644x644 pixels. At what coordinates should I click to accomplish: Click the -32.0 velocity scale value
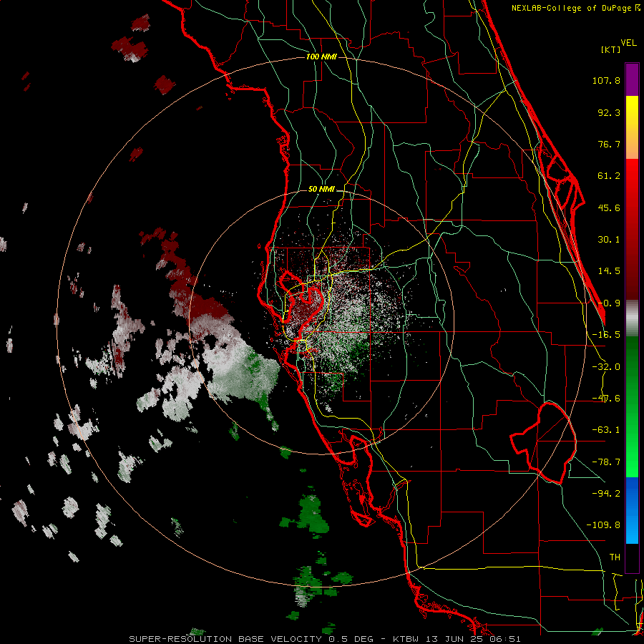pyautogui.click(x=606, y=367)
